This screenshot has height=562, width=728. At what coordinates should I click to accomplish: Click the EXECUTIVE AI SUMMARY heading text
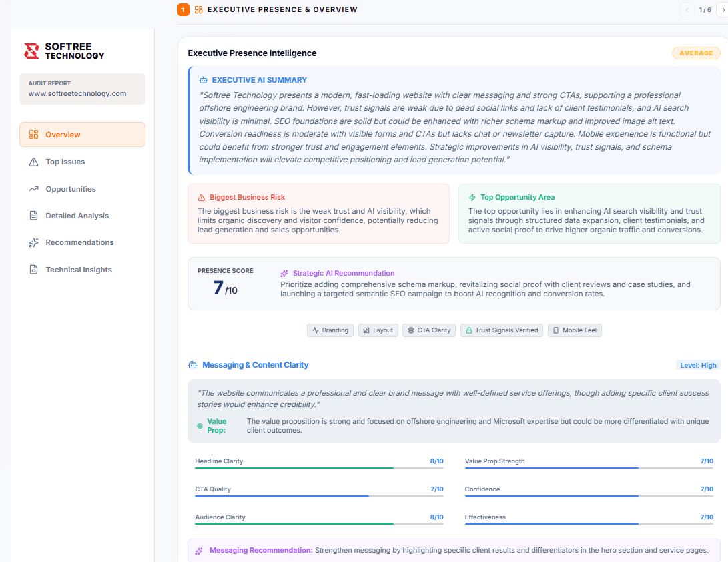[x=259, y=80]
